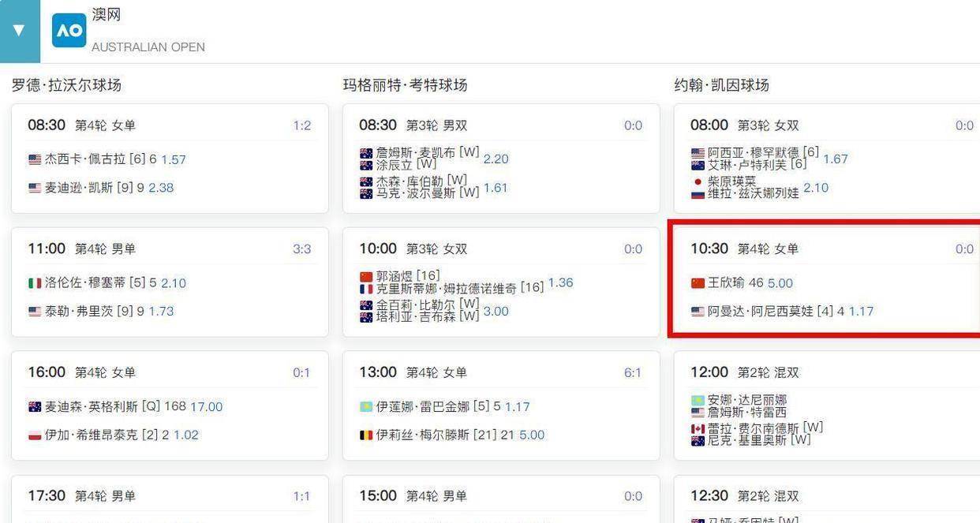Click the Chinese flag beside 王欣瑜

click(698, 283)
